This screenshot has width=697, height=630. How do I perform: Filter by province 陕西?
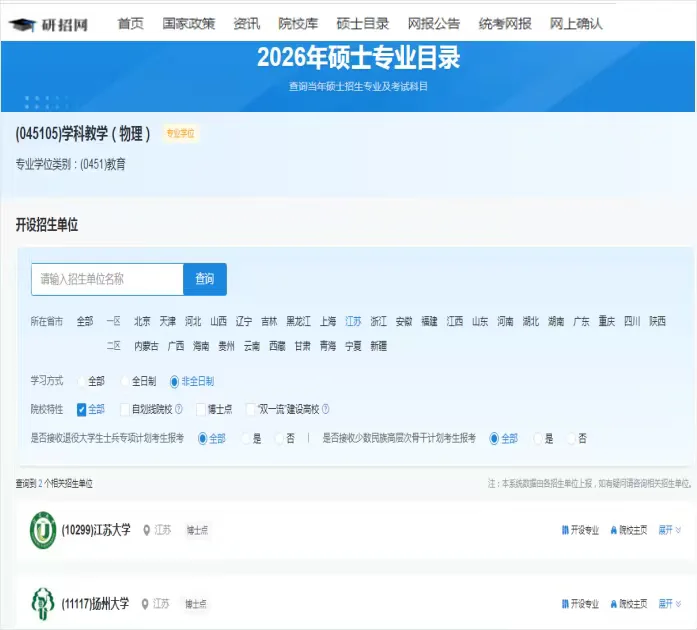[x=657, y=321]
